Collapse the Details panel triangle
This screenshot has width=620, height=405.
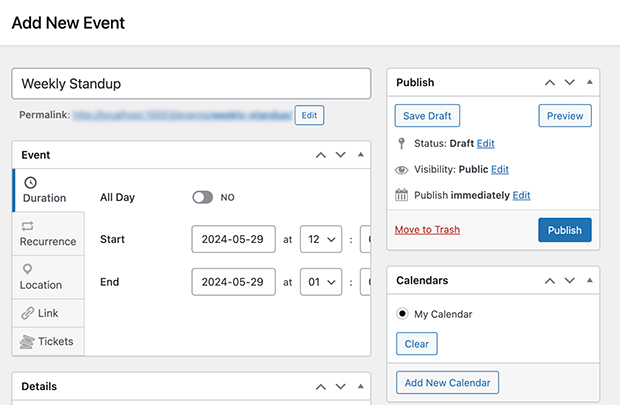click(x=360, y=386)
